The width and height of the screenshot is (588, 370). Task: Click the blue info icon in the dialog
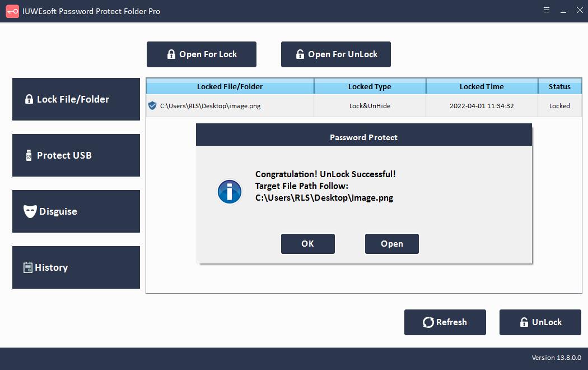point(230,192)
